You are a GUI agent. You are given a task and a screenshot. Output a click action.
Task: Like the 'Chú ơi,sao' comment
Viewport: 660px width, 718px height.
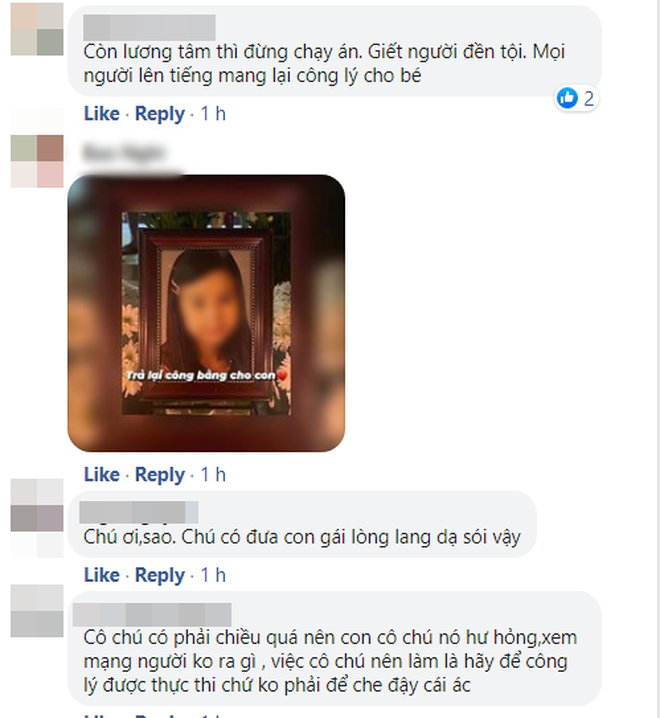(101, 575)
